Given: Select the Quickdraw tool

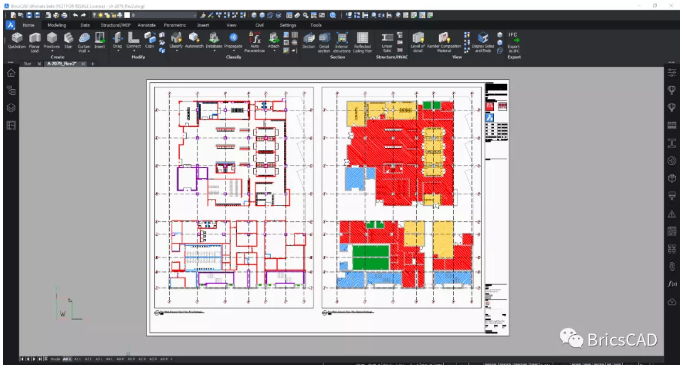Looking at the screenshot, I should [x=17, y=41].
